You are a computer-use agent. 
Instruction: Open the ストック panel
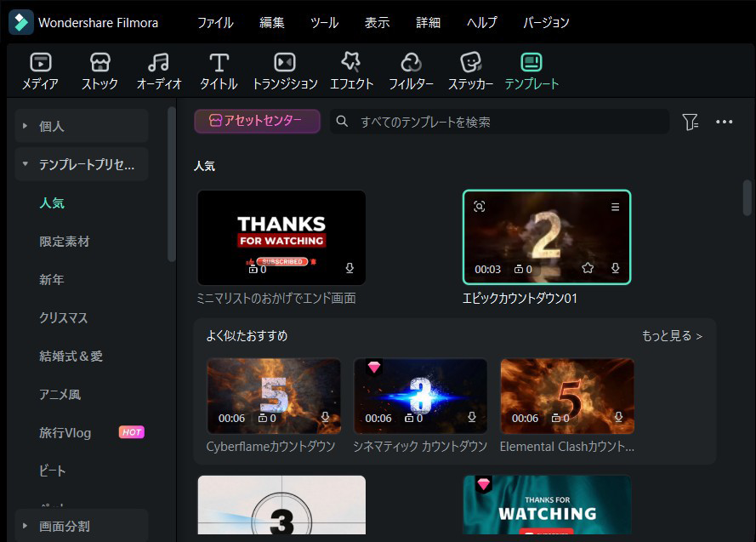[x=99, y=70]
